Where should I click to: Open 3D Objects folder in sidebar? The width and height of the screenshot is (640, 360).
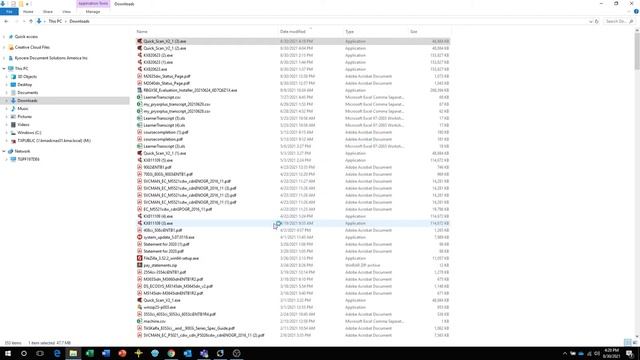(x=27, y=77)
